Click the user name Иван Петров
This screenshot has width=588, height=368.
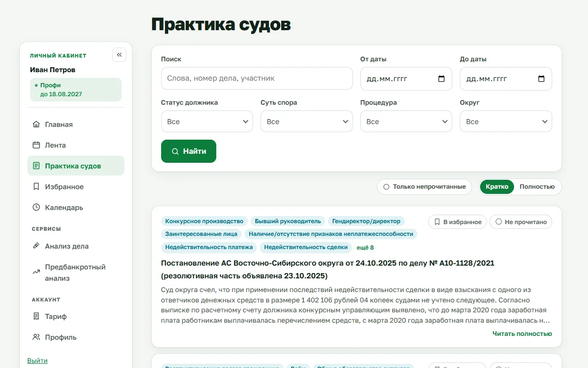click(53, 70)
